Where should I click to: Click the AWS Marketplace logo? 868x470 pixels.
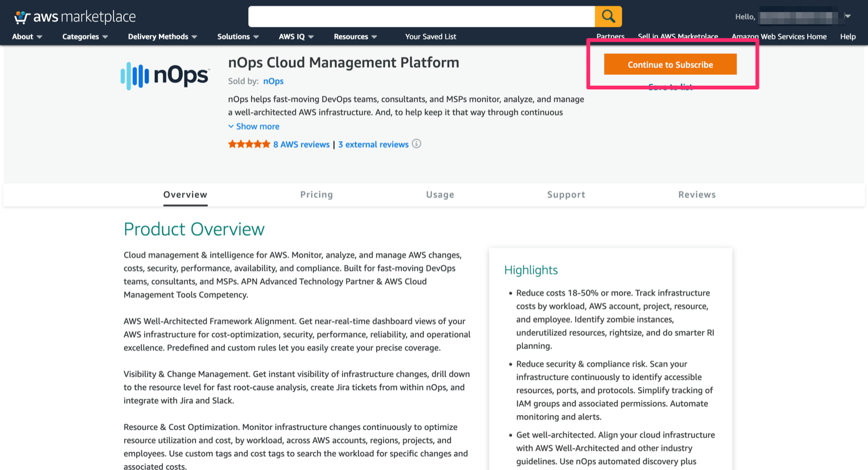pyautogui.click(x=75, y=17)
